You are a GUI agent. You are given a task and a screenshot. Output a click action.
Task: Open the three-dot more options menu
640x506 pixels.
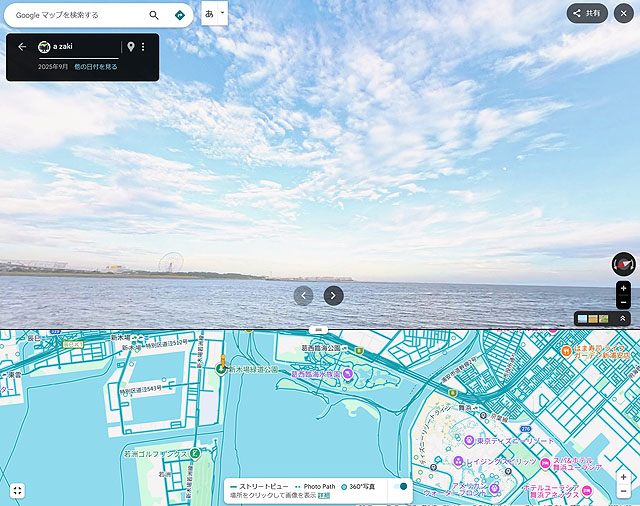(143, 47)
